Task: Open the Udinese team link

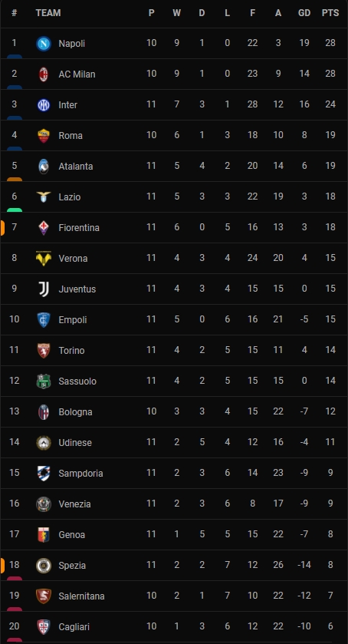Action: 75,443
